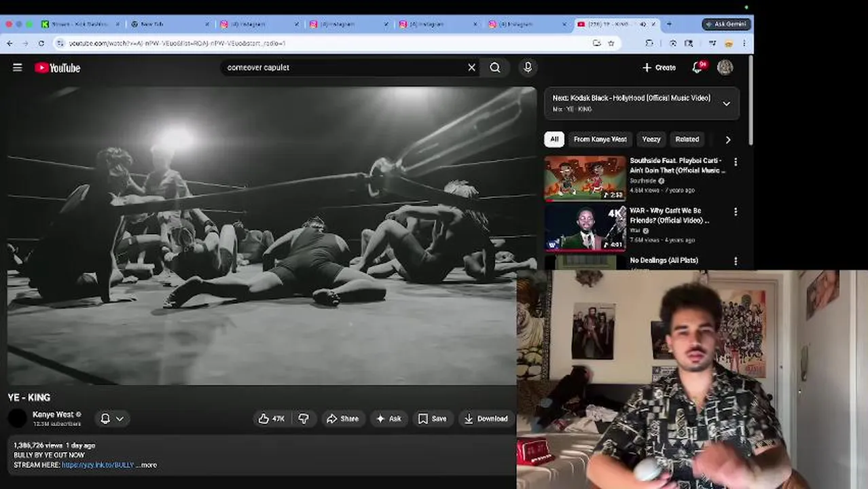Click the Ask button with the sparkle icon
868x489 pixels.
[388, 418]
